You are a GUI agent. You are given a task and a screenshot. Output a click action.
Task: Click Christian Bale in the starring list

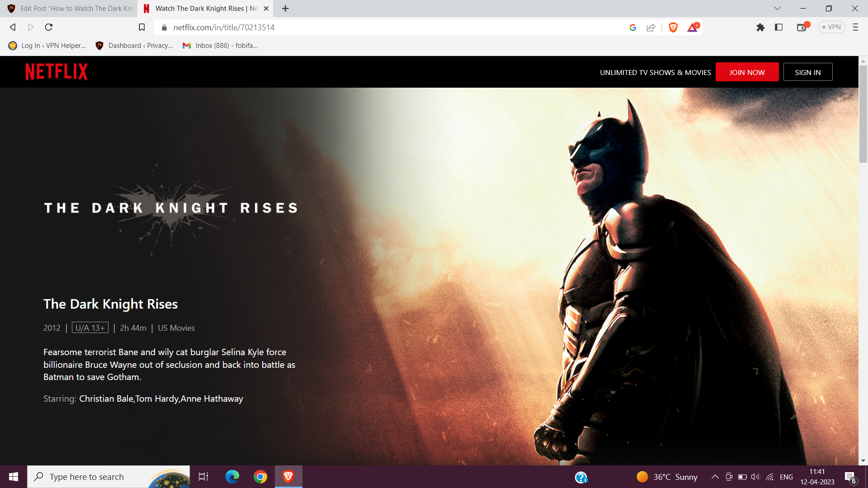click(x=106, y=399)
